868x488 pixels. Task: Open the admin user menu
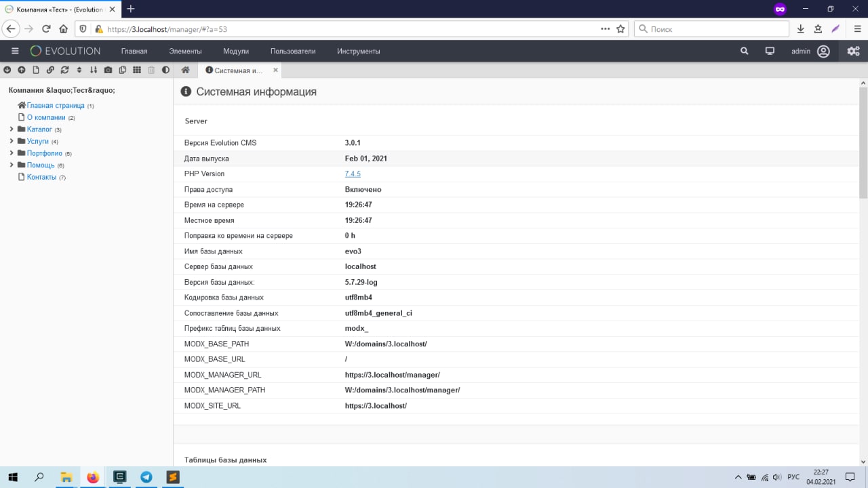coord(810,51)
